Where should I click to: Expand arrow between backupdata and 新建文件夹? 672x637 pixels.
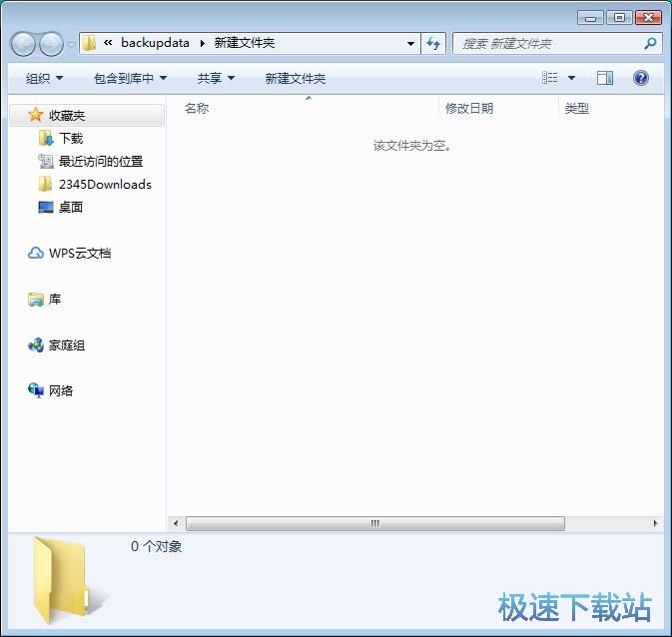(x=203, y=43)
